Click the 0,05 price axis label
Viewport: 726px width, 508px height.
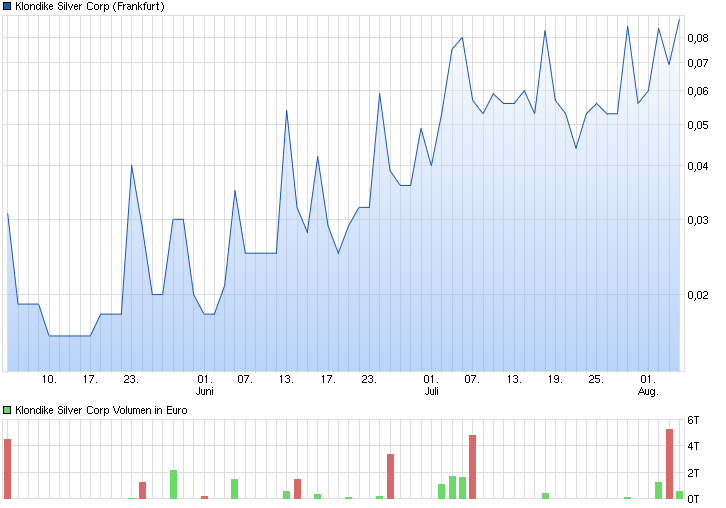(x=698, y=125)
